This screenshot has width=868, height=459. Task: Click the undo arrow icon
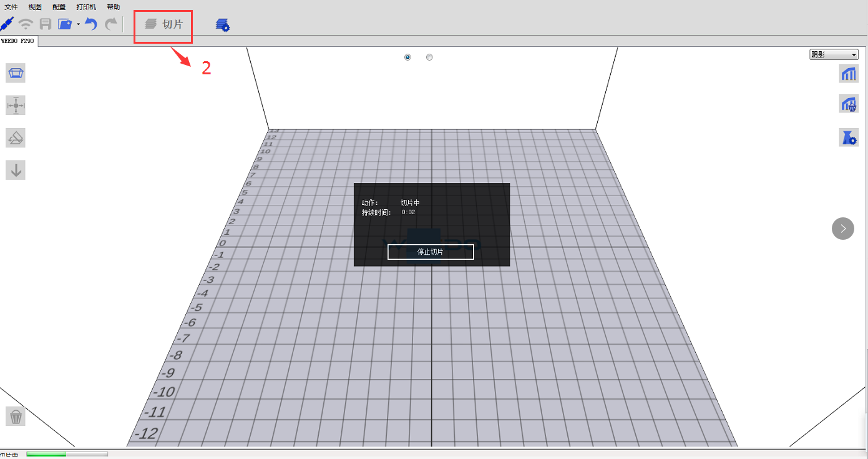point(91,24)
